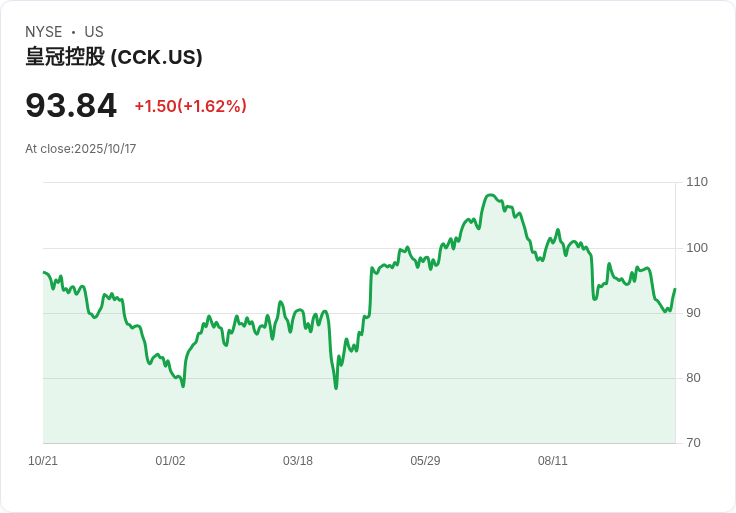The width and height of the screenshot is (736, 513).
Task: Click the +1.50(+1.62%) price change
Action: click(x=190, y=106)
